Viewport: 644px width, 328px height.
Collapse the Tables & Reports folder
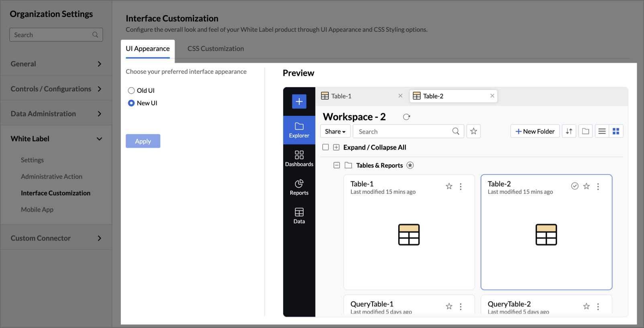click(336, 165)
